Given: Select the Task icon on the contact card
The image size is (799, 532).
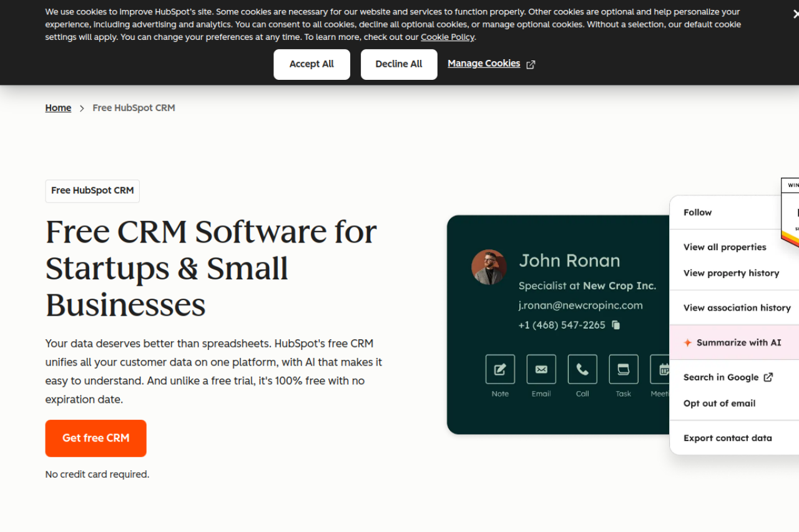Looking at the screenshot, I should (623, 369).
